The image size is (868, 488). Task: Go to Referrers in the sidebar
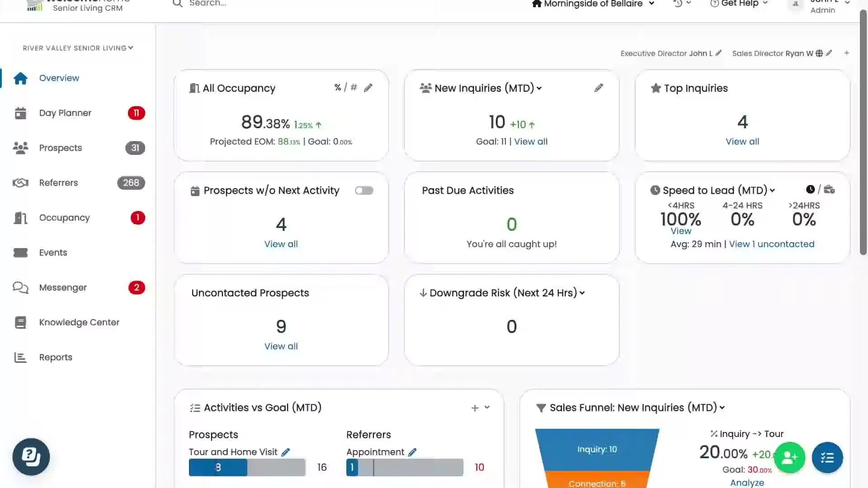click(x=58, y=183)
